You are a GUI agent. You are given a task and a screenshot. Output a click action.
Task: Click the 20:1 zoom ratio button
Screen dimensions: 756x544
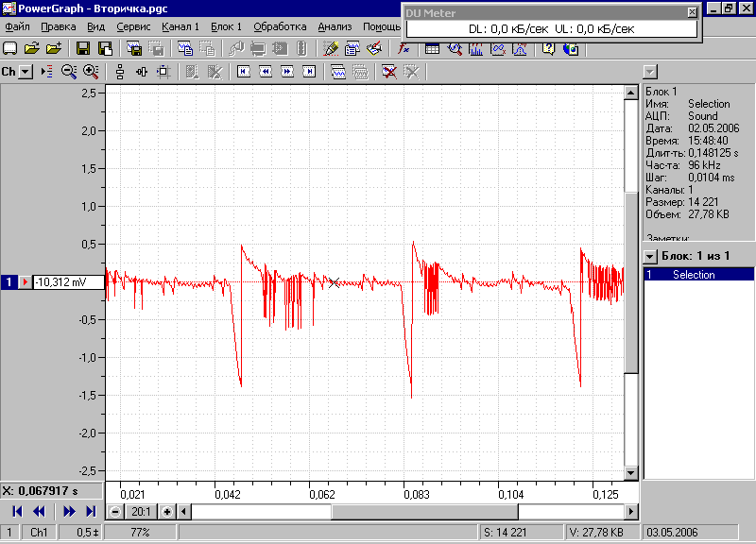[141, 511]
